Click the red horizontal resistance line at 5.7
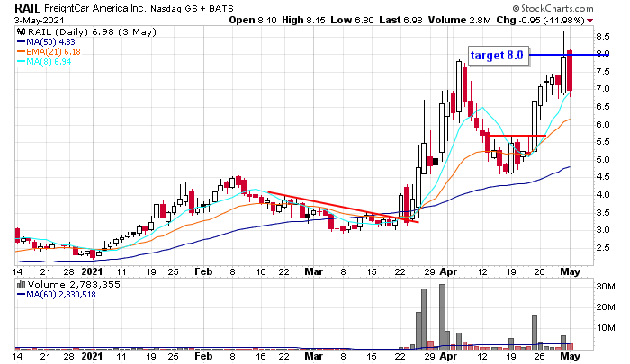The image size is (630, 364). (x=517, y=136)
